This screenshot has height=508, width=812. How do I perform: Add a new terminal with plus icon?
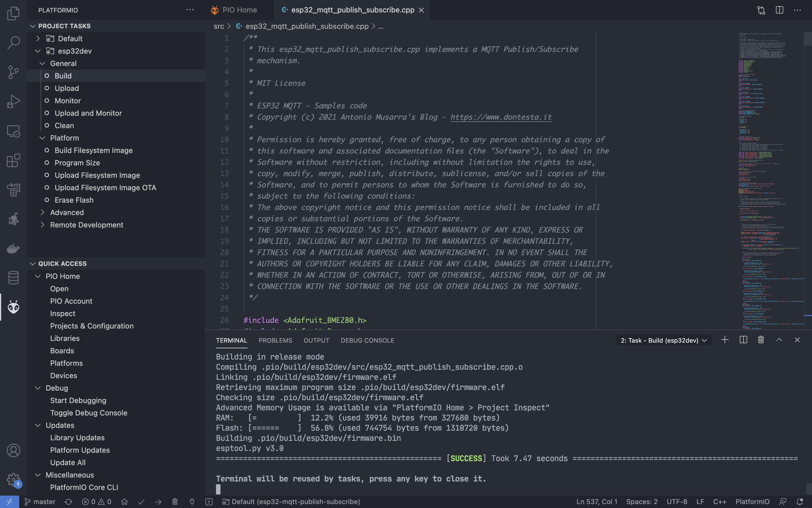click(x=725, y=340)
